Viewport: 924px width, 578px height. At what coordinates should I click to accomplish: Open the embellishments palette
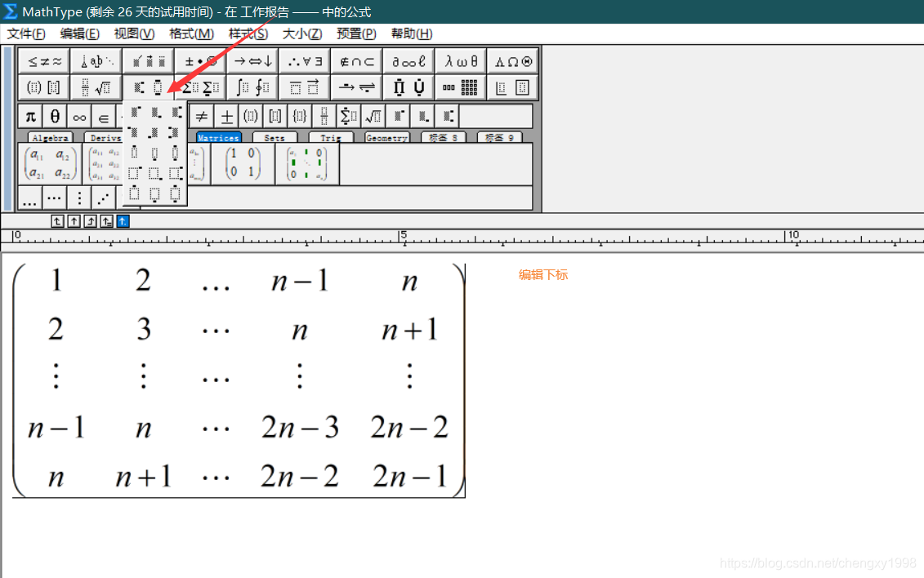click(x=149, y=61)
